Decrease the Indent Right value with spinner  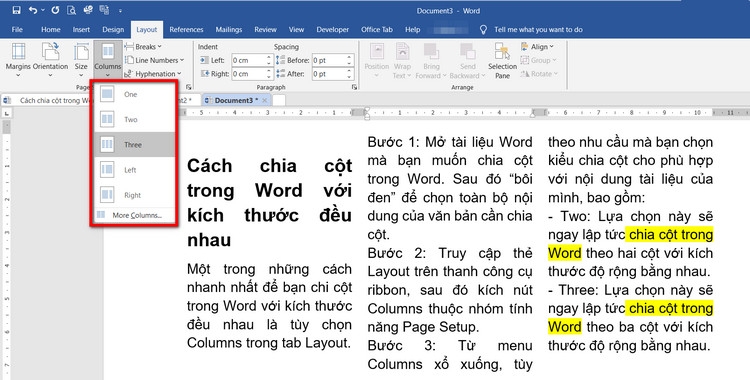point(269,77)
